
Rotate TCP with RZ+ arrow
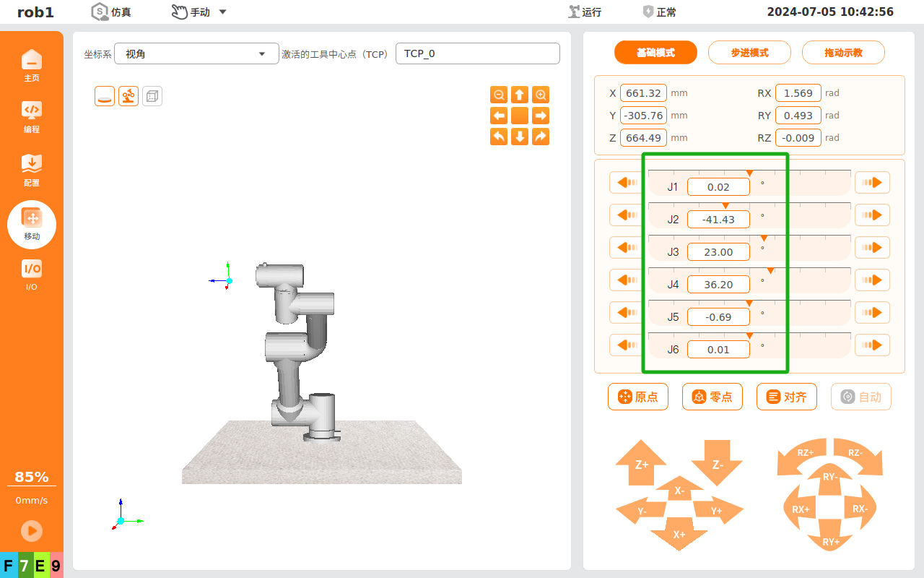803,456
